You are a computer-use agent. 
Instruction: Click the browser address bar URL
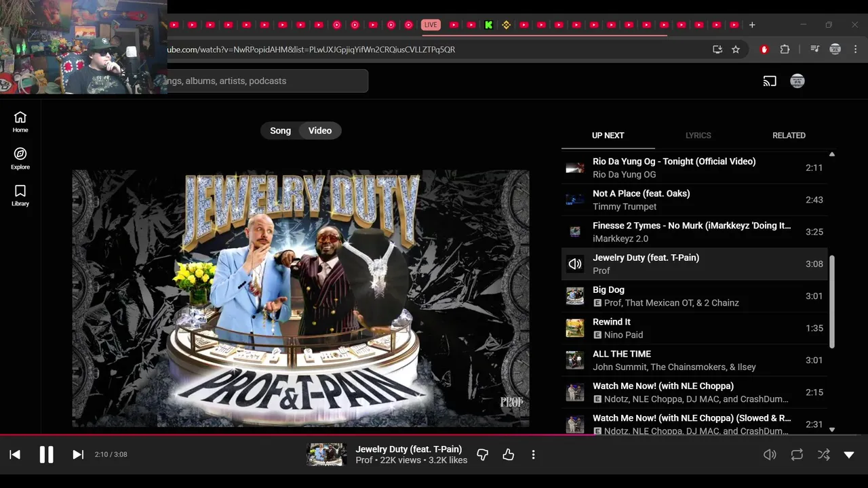click(311, 49)
